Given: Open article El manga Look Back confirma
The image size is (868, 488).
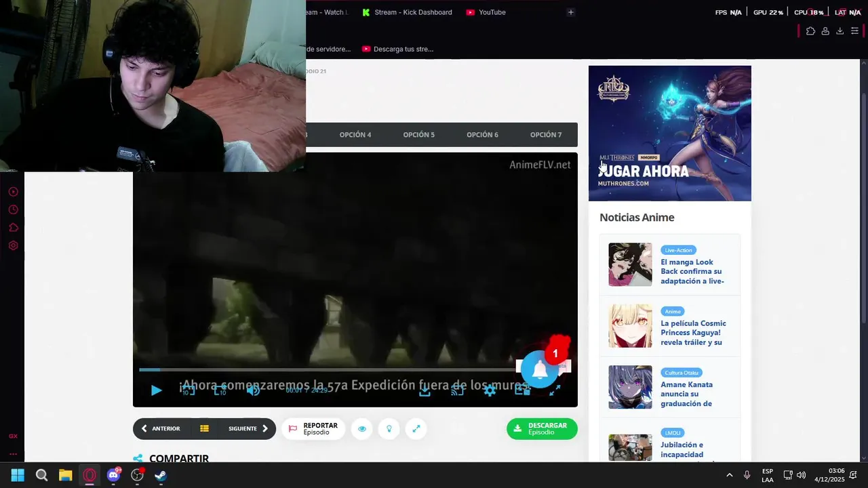Looking at the screenshot, I should [693, 271].
